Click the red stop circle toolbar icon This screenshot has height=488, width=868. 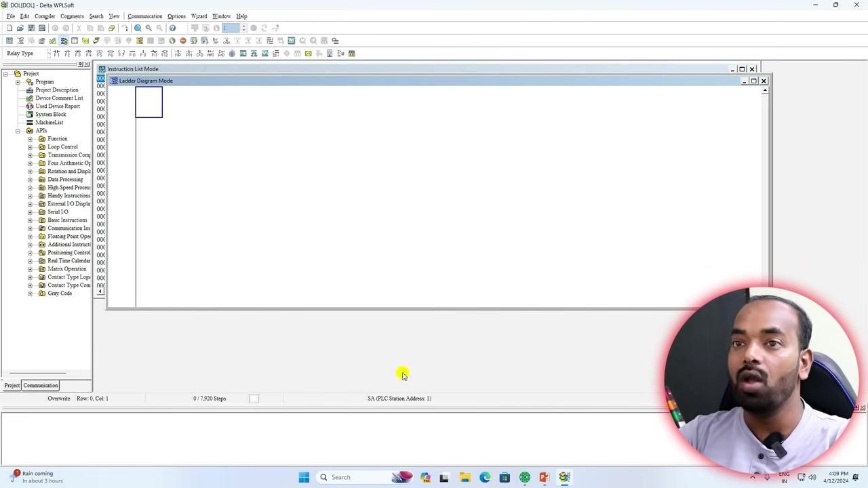pos(183,41)
